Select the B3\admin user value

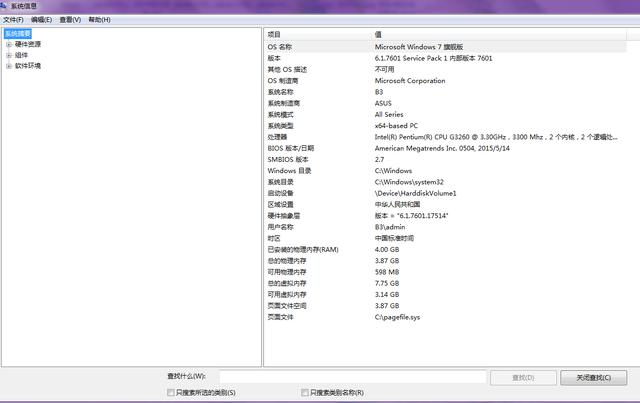click(390, 227)
